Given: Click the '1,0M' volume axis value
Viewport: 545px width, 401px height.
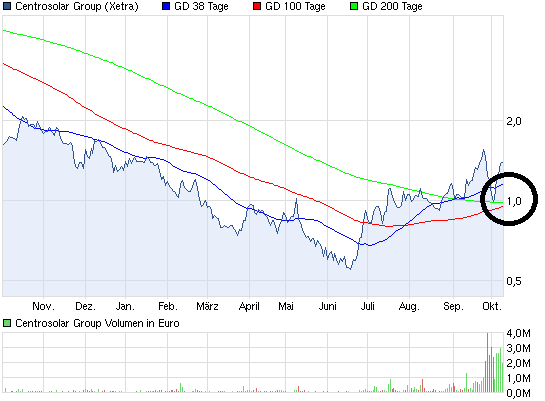Looking at the screenshot, I should point(519,378).
